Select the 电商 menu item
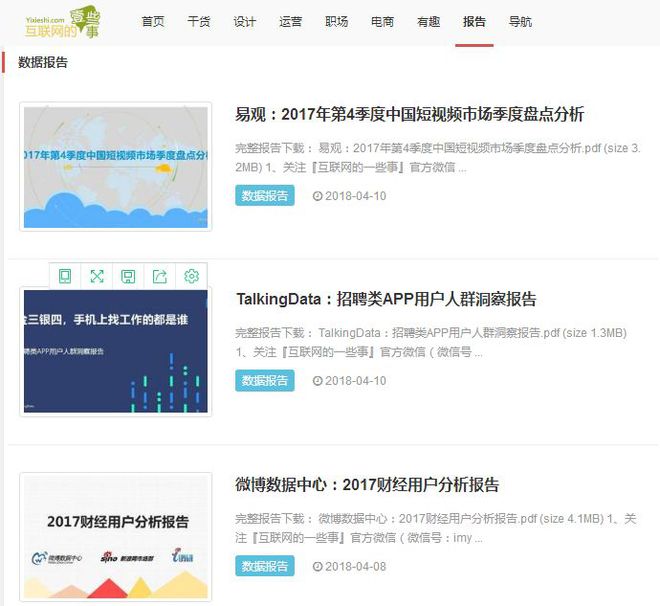 point(382,22)
